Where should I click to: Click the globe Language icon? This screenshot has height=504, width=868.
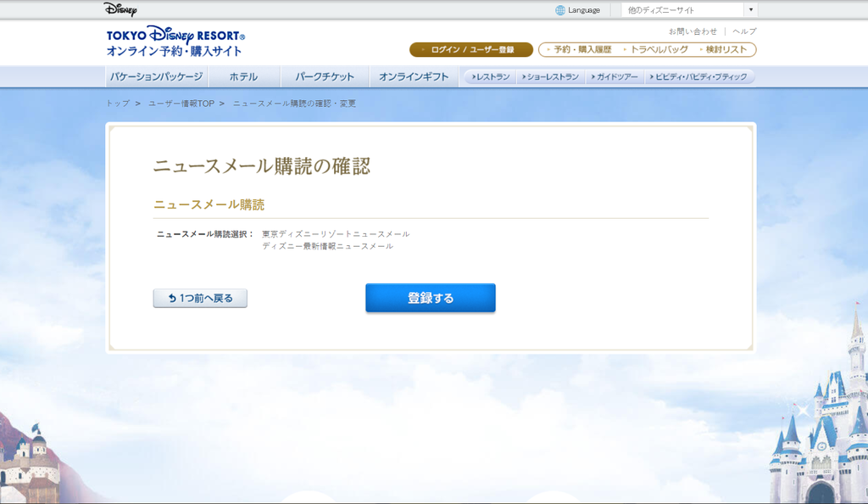560,10
